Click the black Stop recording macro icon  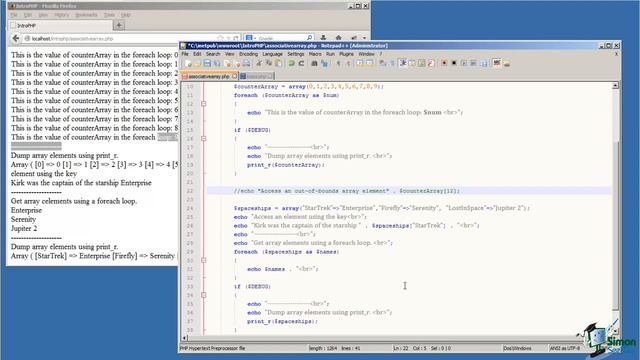click(454, 63)
